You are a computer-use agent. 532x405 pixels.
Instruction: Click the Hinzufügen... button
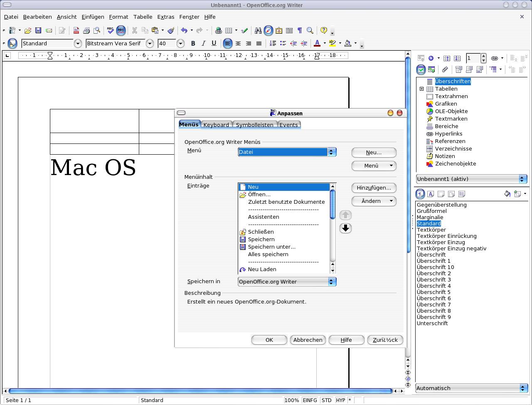pyautogui.click(x=374, y=188)
